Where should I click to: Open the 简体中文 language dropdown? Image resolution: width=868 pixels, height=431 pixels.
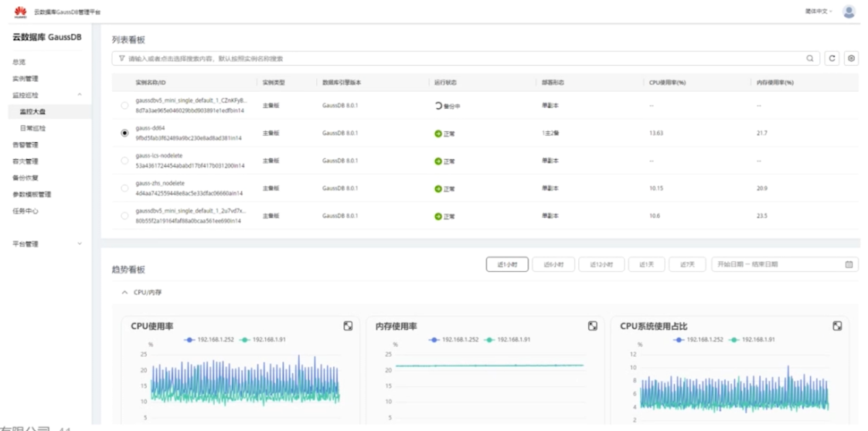819,12
